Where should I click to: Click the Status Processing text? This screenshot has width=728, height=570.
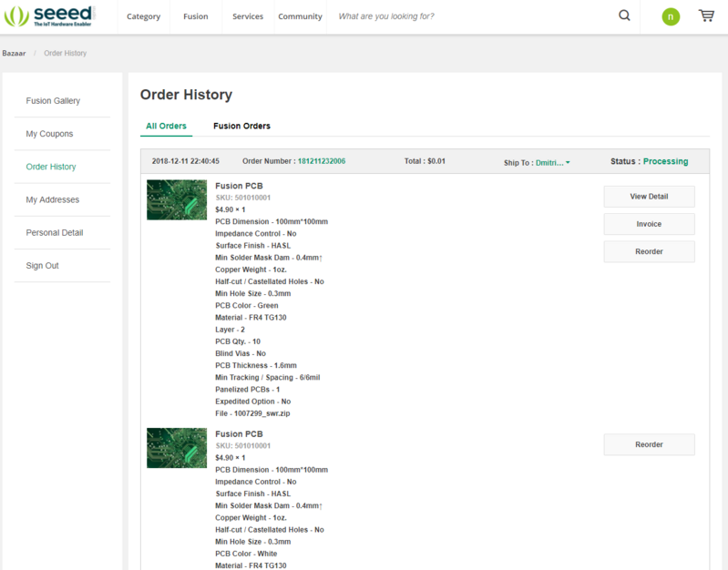[x=649, y=161]
